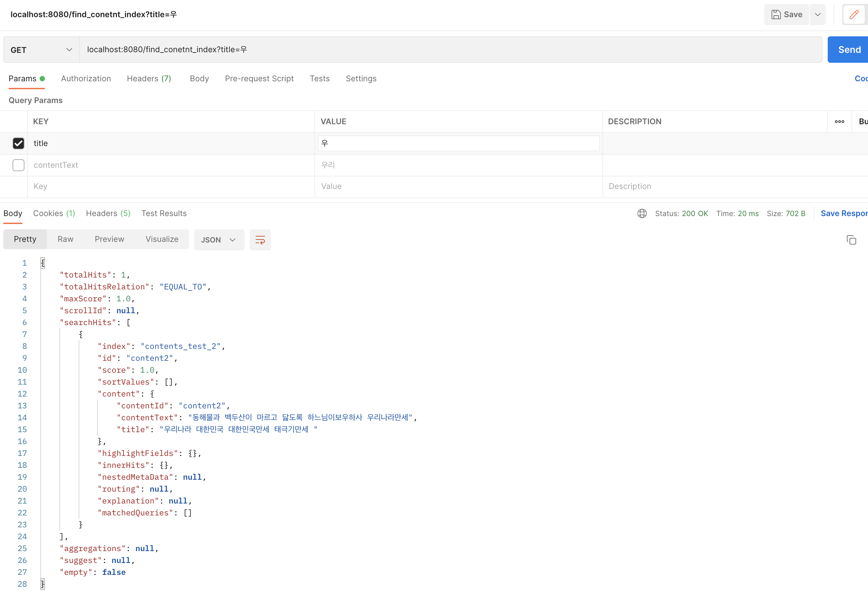Open the JSON format dropdown
The height and width of the screenshot is (598, 868).
coord(219,240)
